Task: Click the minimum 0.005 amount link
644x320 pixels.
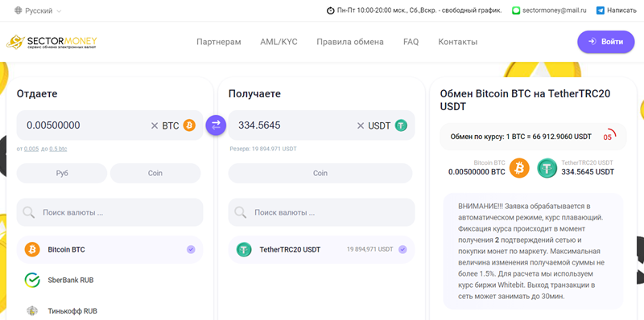Action: point(31,149)
